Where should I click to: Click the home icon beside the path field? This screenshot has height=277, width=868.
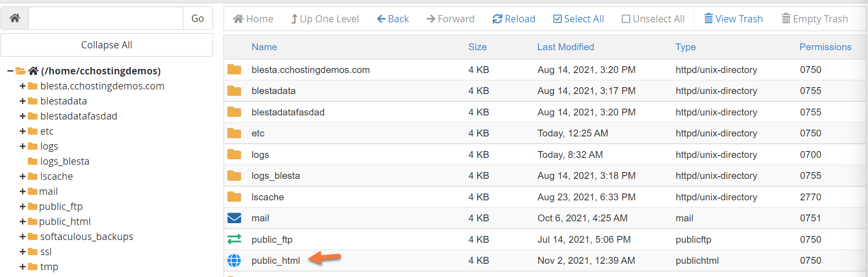[x=15, y=18]
